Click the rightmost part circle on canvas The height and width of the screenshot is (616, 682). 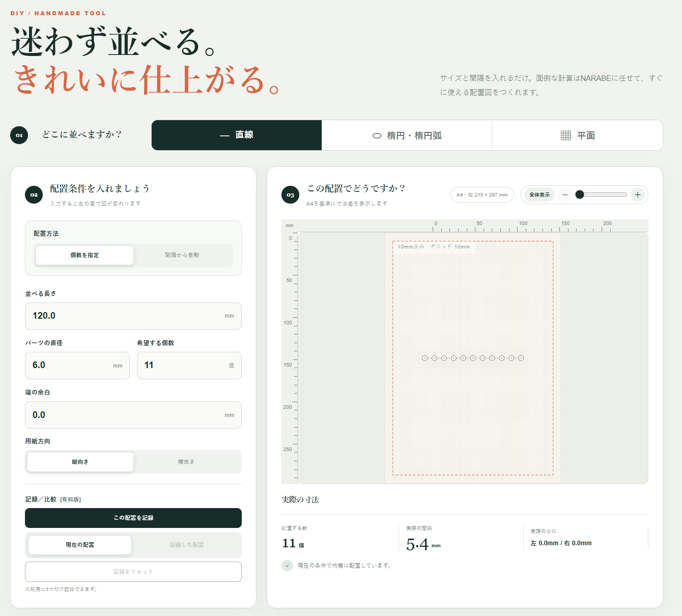(x=521, y=358)
